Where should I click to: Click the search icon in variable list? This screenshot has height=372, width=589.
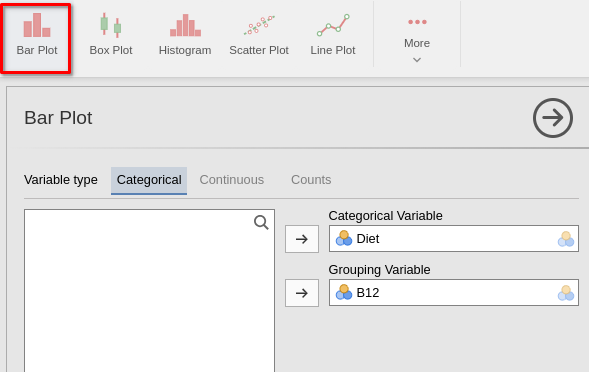coord(261,222)
